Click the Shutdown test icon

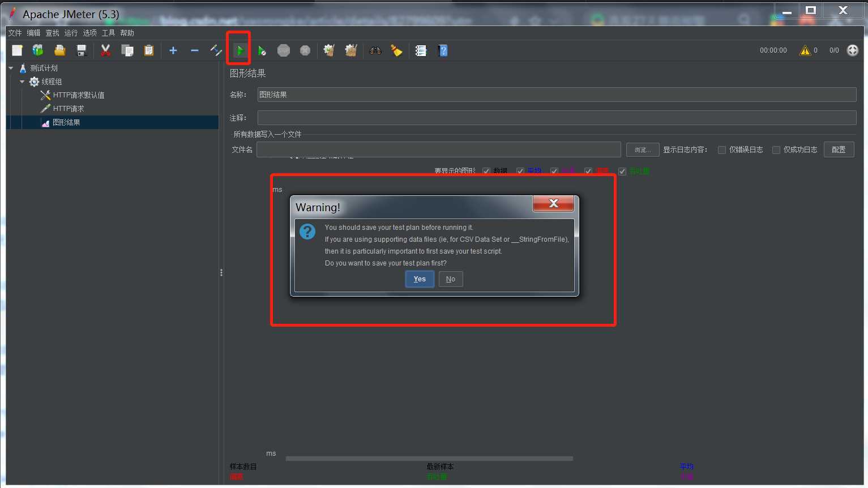point(305,50)
